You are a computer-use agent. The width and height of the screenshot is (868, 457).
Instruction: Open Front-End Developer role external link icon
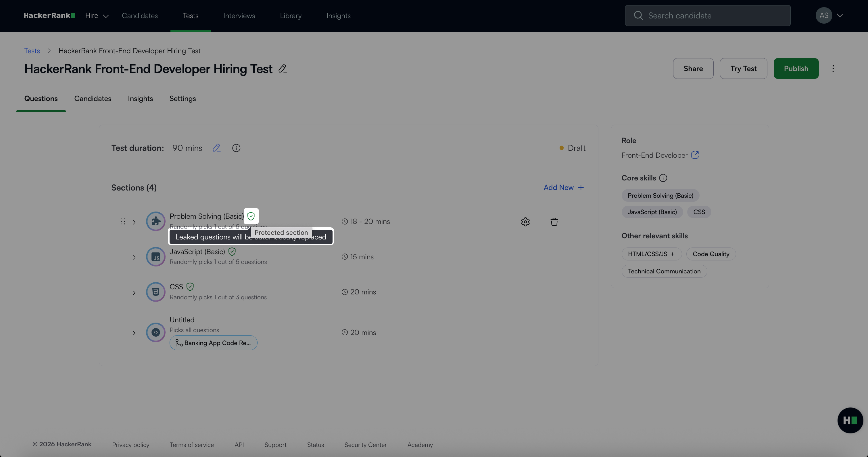point(695,155)
